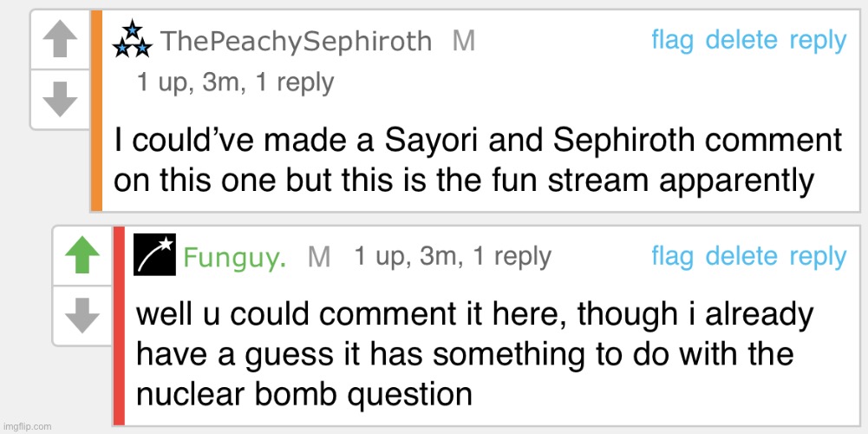
Task: Delete Funguy's reply
Action: click(x=742, y=256)
